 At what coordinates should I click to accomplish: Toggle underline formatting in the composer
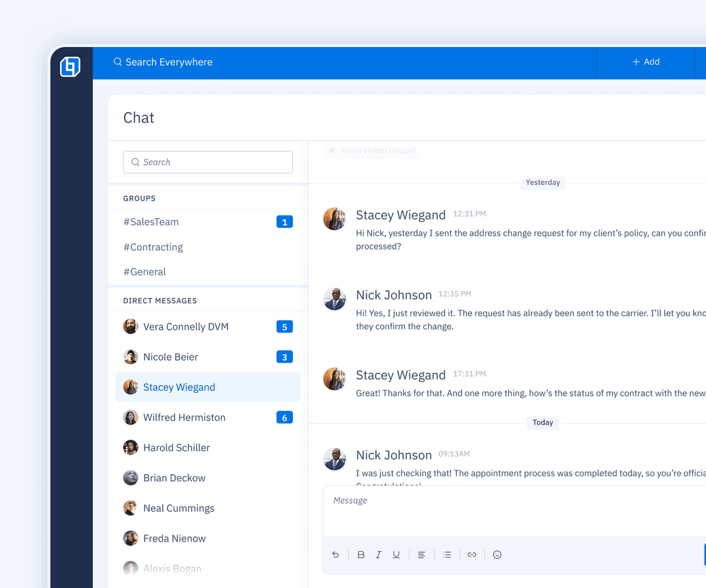(396, 554)
